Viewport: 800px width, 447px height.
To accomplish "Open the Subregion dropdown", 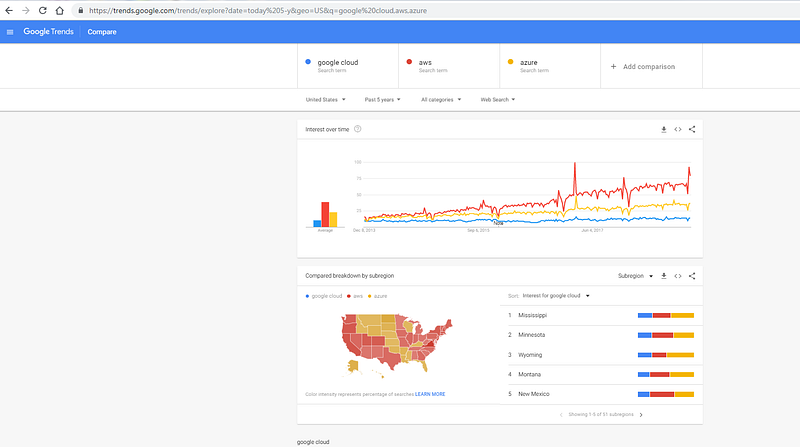I will pyautogui.click(x=635, y=276).
